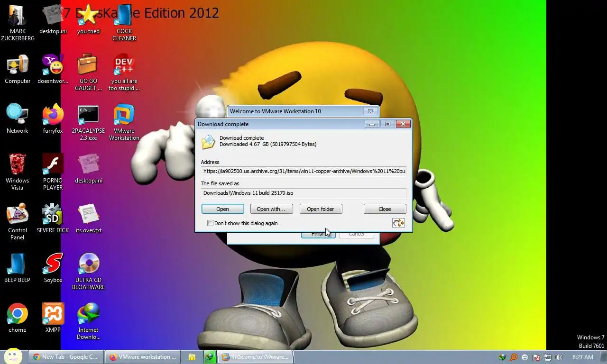Tick 'Don't show this dialog again' checkbox
The height and width of the screenshot is (364, 607).
pos(210,223)
